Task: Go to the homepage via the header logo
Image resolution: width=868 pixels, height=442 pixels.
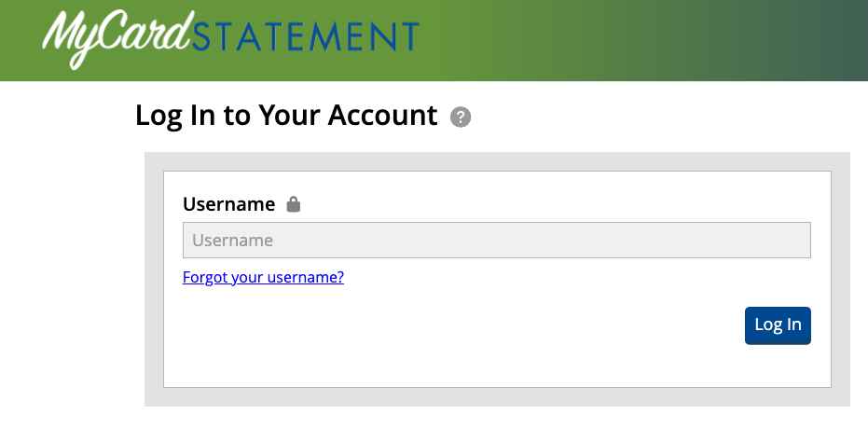Action: 230,37
